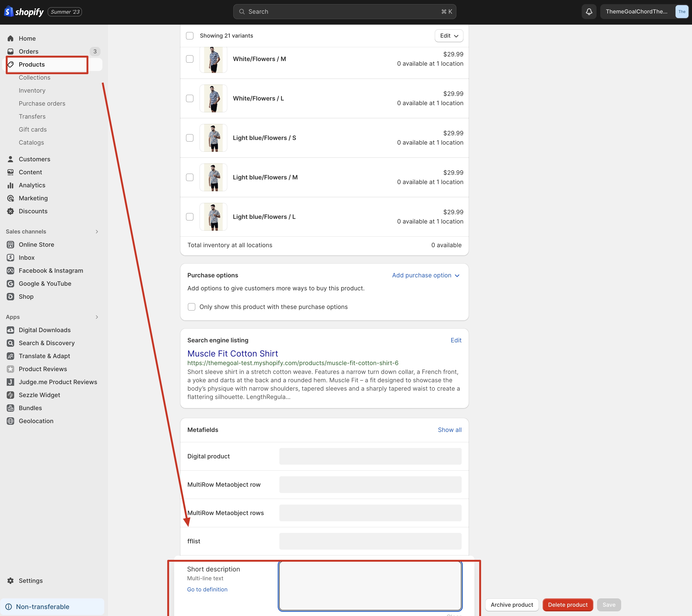Screen dimensions: 692x616
Task: Click the Marketing target icon
Action: (x=10, y=198)
